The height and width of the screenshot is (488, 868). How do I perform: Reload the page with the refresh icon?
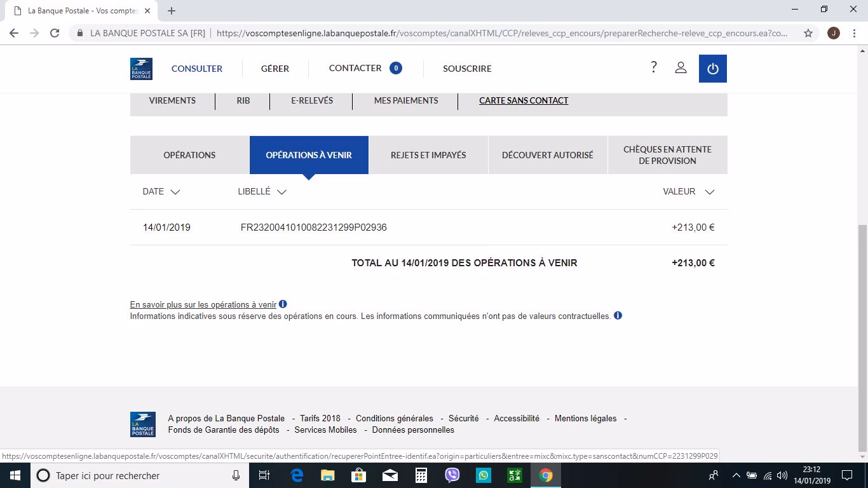54,32
